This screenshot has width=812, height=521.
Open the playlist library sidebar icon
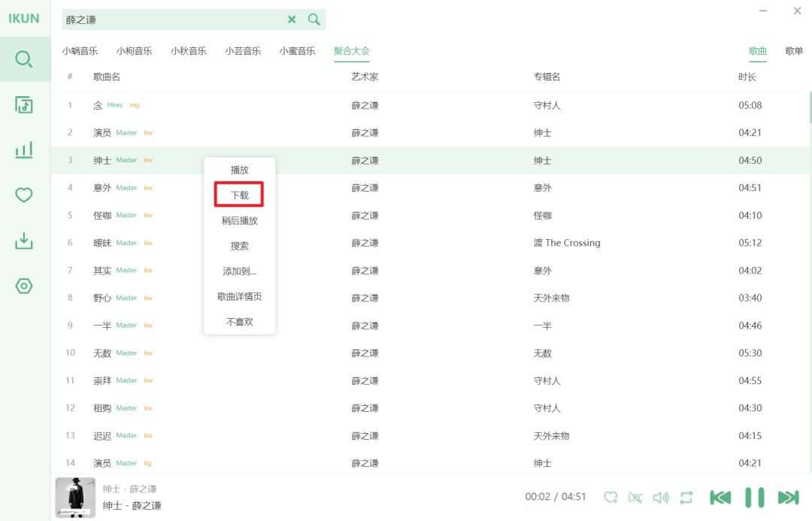24,105
